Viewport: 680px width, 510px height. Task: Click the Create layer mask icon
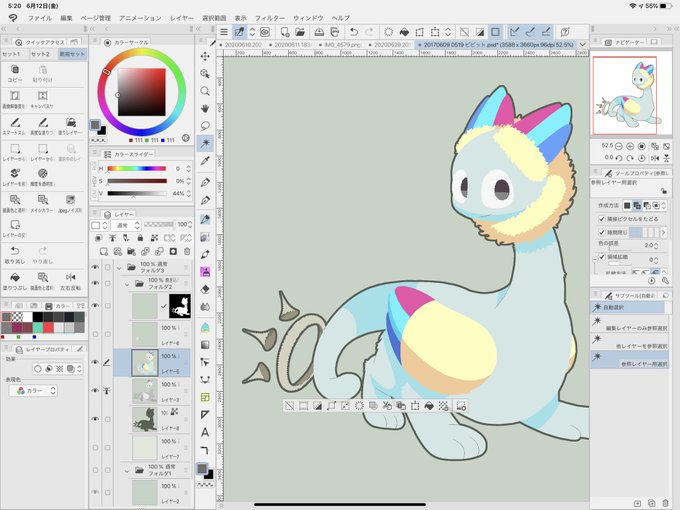click(x=173, y=252)
